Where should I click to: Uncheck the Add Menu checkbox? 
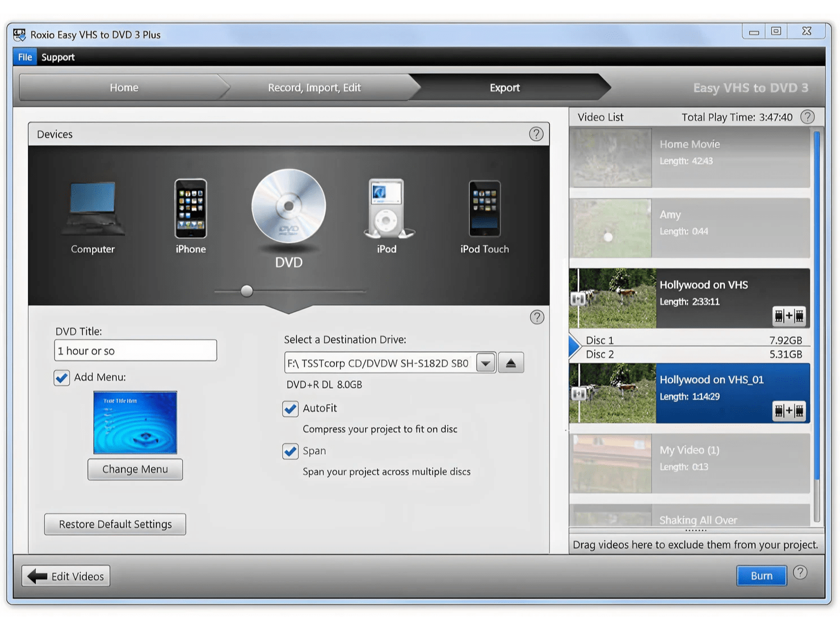(x=61, y=378)
